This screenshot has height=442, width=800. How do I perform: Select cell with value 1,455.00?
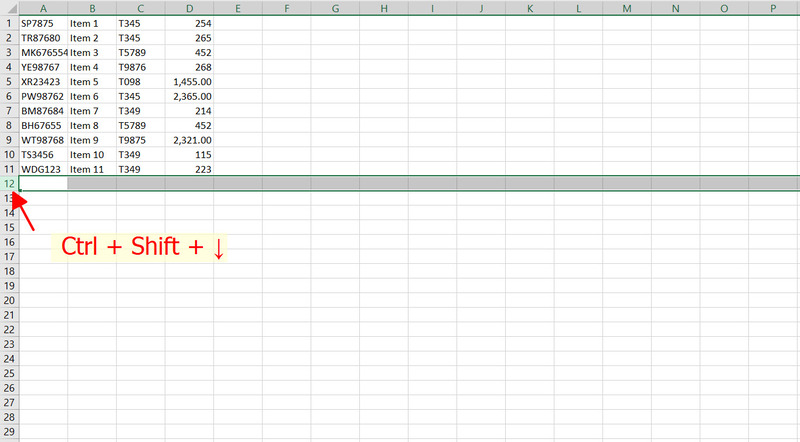coord(189,81)
